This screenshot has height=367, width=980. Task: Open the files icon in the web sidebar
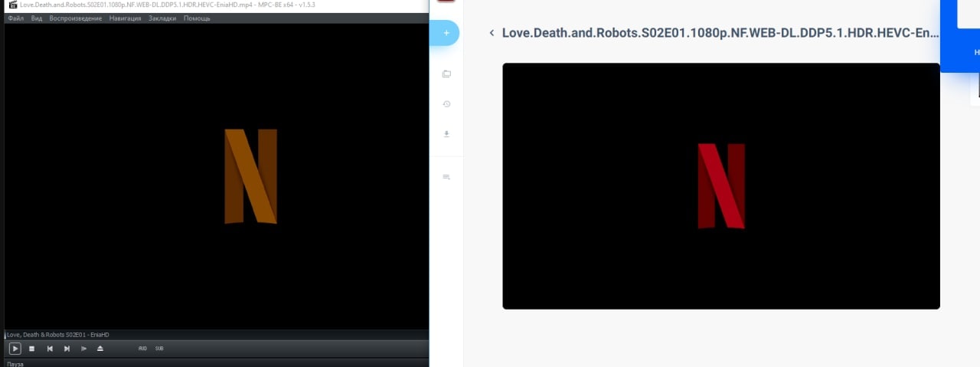pos(446,74)
